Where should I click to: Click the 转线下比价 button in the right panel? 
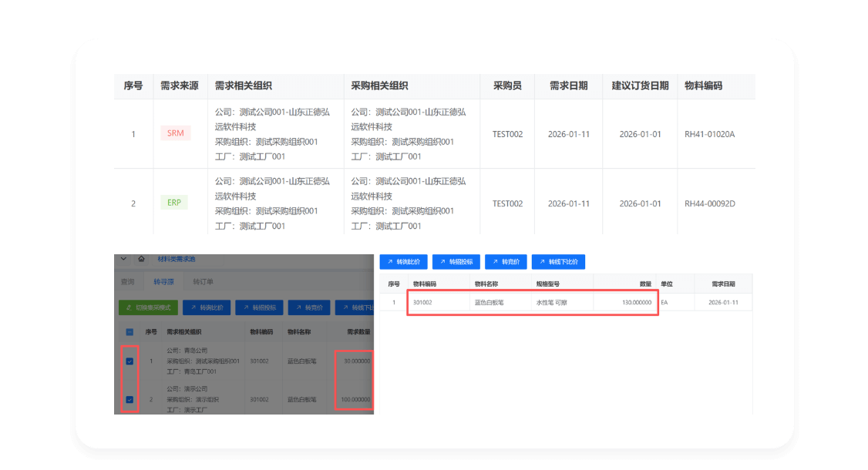557,261
